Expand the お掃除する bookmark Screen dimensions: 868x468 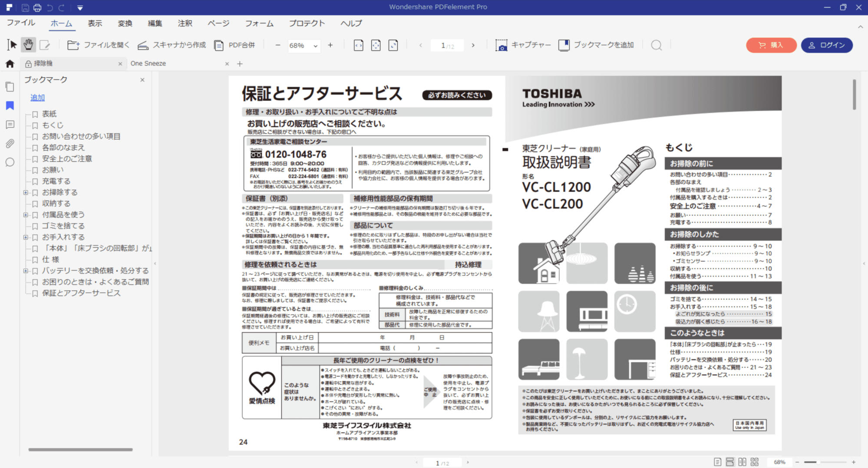(26, 192)
